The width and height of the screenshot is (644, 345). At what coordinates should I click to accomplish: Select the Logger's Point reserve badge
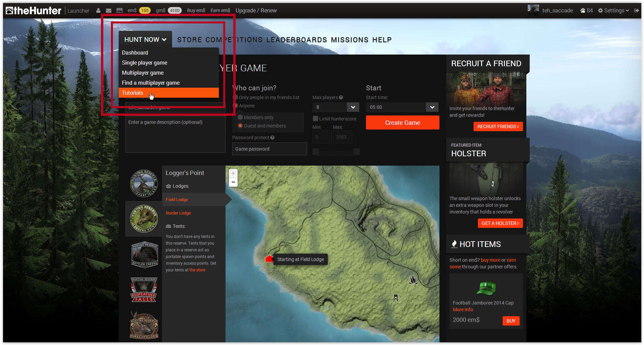(144, 219)
